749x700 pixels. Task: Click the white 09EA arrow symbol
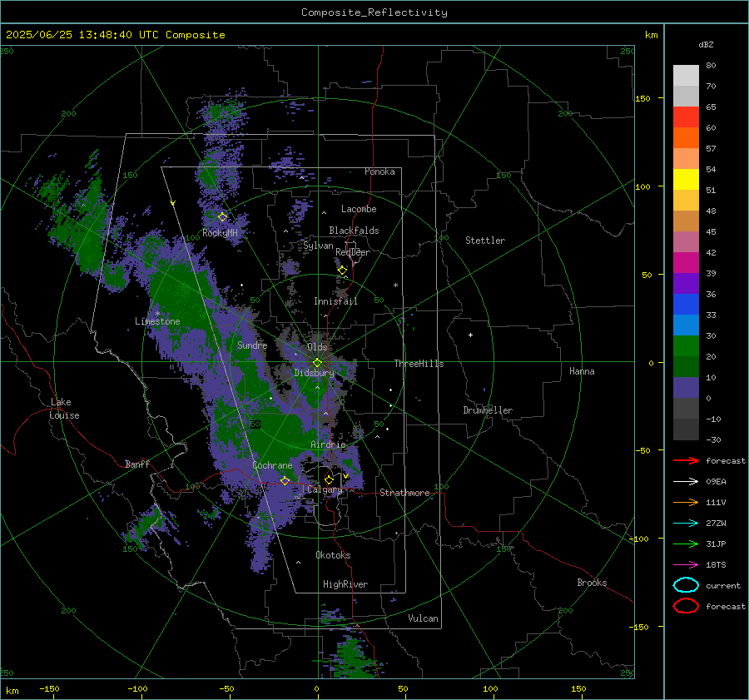(686, 482)
